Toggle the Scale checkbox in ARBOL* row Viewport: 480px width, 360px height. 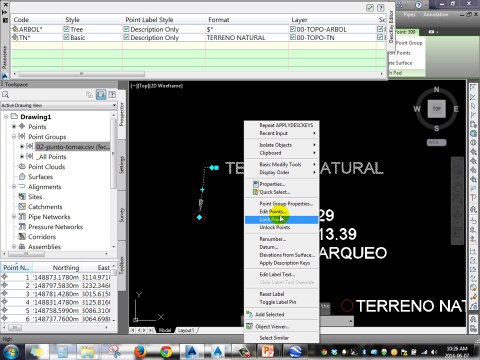(x=380, y=29)
